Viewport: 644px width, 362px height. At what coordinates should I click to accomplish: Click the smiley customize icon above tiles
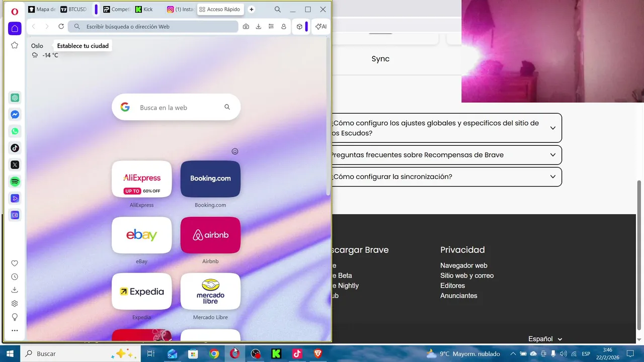pyautogui.click(x=234, y=151)
